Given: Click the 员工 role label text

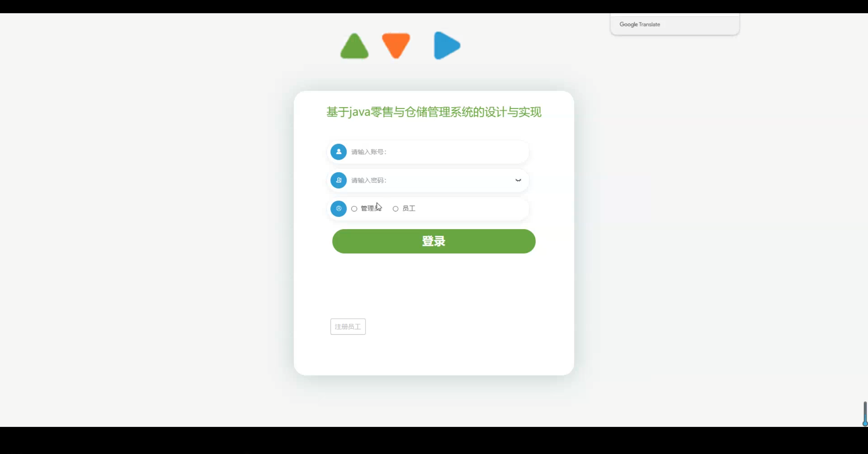Looking at the screenshot, I should (x=409, y=208).
